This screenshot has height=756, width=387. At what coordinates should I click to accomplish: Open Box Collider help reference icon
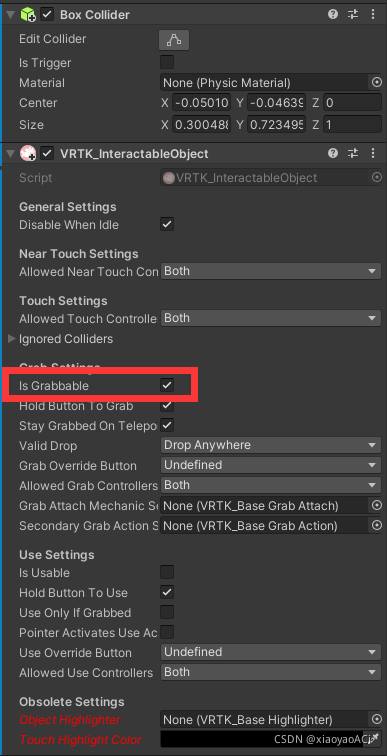click(333, 14)
